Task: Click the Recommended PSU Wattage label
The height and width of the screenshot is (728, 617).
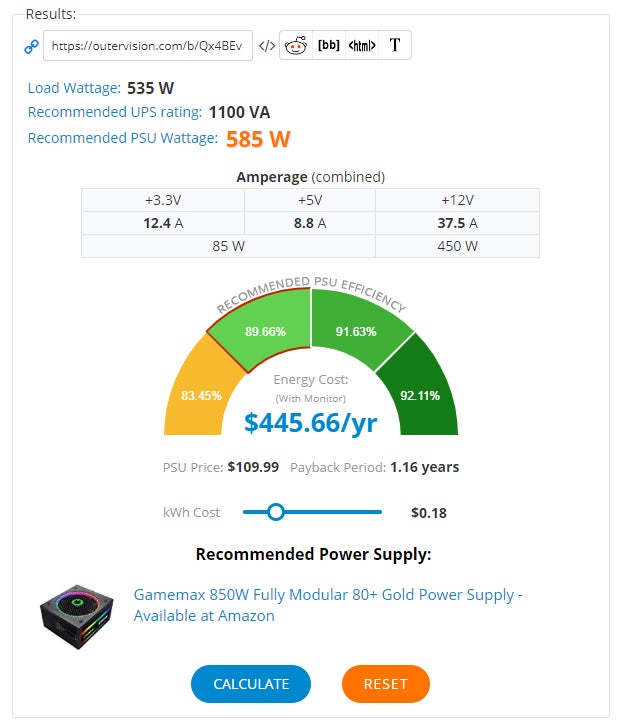Action: pyautogui.click(x=122, y=137)
